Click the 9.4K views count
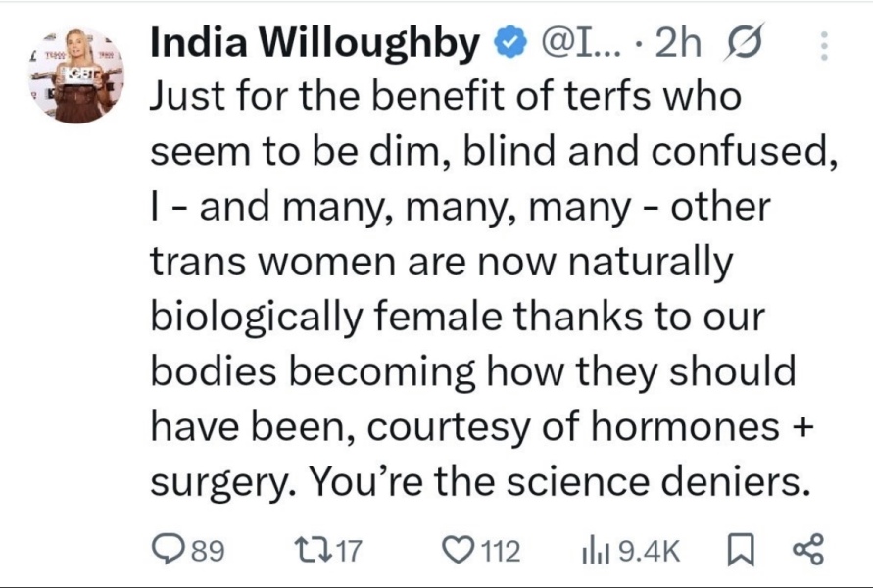Image resolution: width=873 pixels, height=588 pixels. click(x=650, y=551)
